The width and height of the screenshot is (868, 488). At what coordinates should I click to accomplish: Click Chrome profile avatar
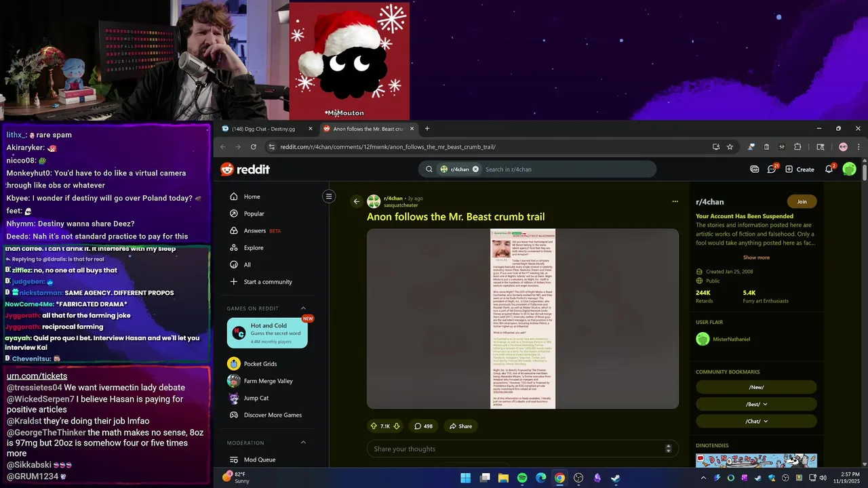[843, 146]
